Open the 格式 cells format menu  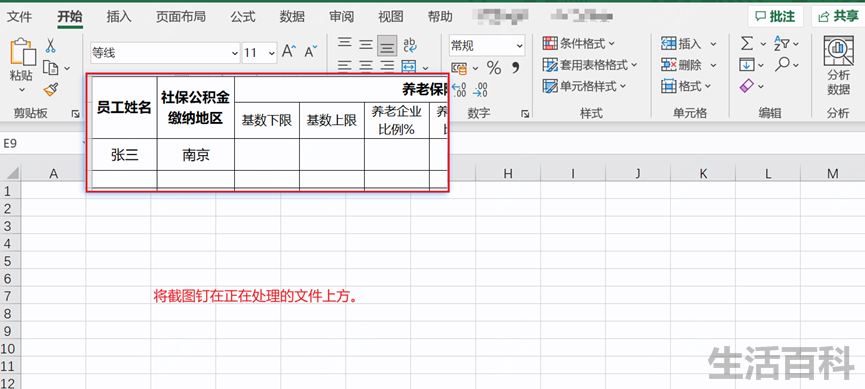click(686, 86)
